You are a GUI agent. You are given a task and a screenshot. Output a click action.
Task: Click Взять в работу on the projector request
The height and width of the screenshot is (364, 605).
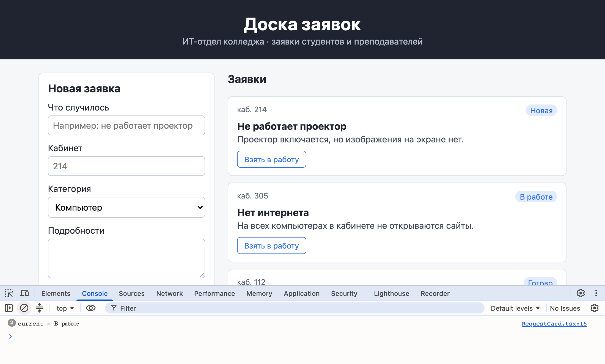272,159
